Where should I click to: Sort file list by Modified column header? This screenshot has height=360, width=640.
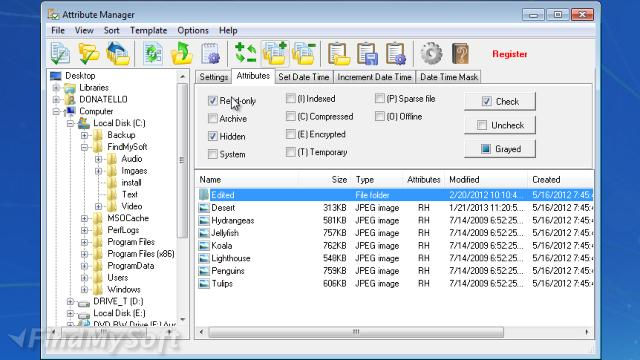click(x=486, y=180)
